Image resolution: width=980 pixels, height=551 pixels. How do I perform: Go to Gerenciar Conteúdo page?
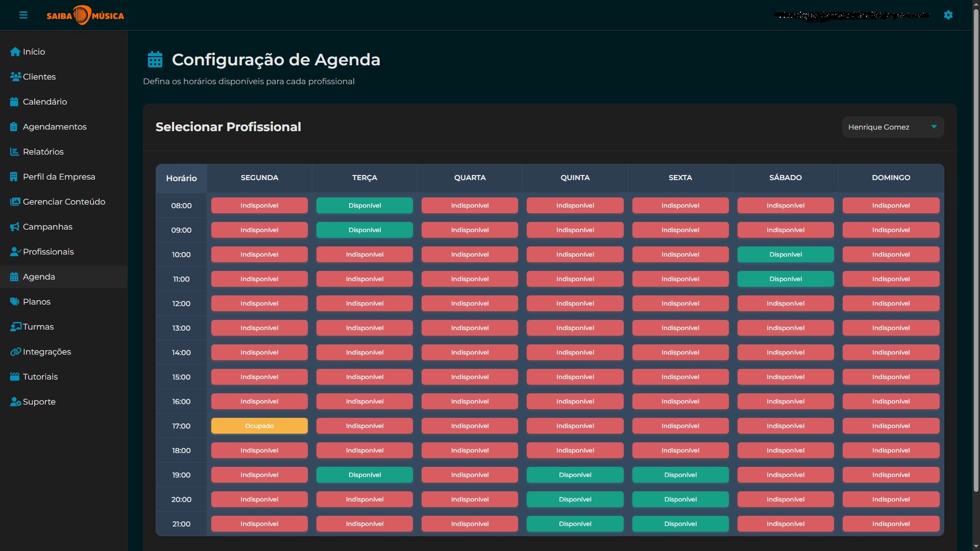coord(64,202)
